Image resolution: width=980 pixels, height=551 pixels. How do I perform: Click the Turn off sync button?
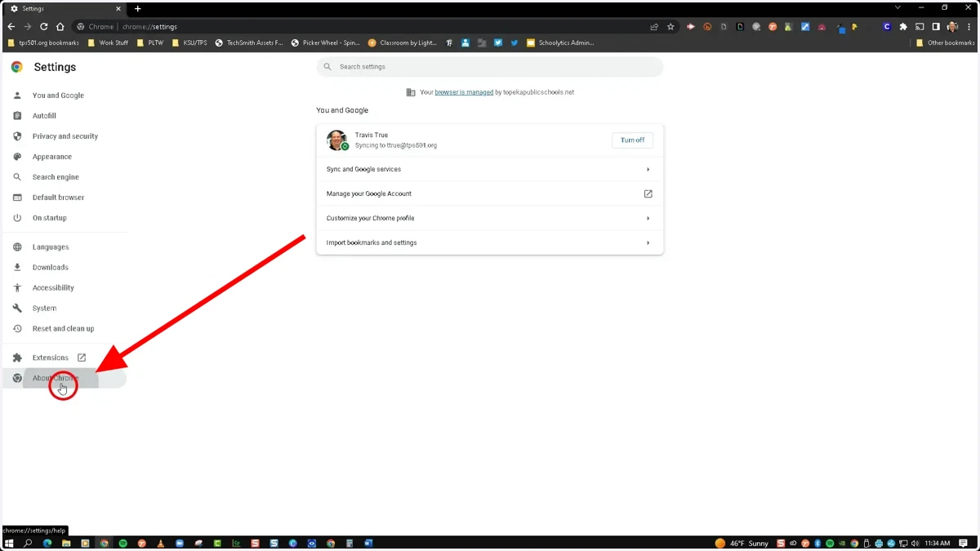[x=632, y=140]
